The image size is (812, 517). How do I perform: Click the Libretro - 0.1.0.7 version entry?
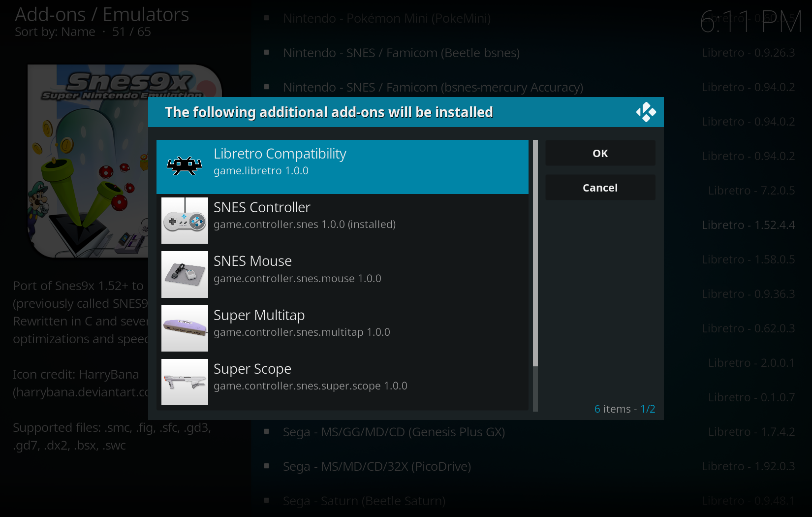pos(752,397)
